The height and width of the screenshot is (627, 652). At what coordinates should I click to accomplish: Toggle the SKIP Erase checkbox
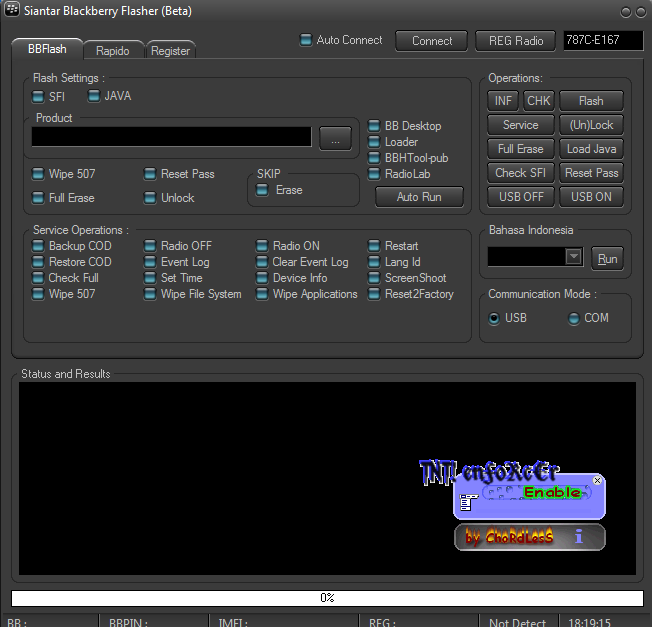(x=262, y=190)
